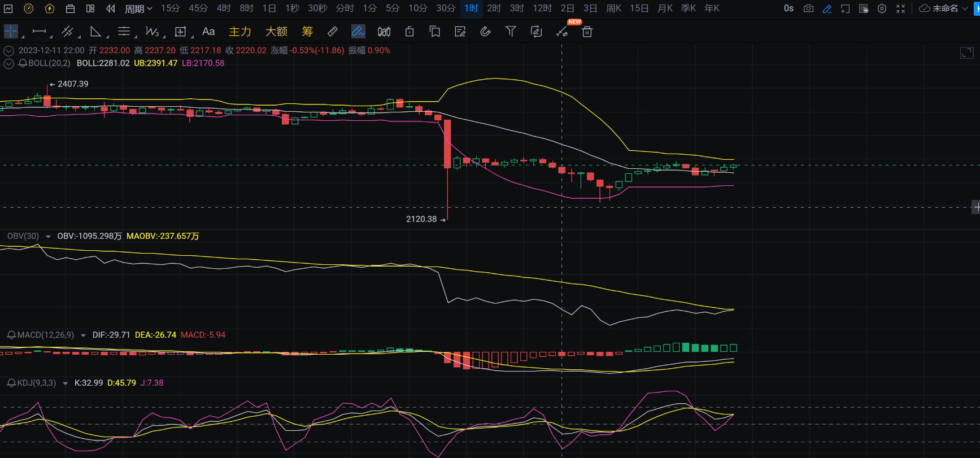The height and width of the screenshot is (458, 980).
Task: Open the 周期 period dropdown
Action: pyautogui.click(x=138, y=8)
